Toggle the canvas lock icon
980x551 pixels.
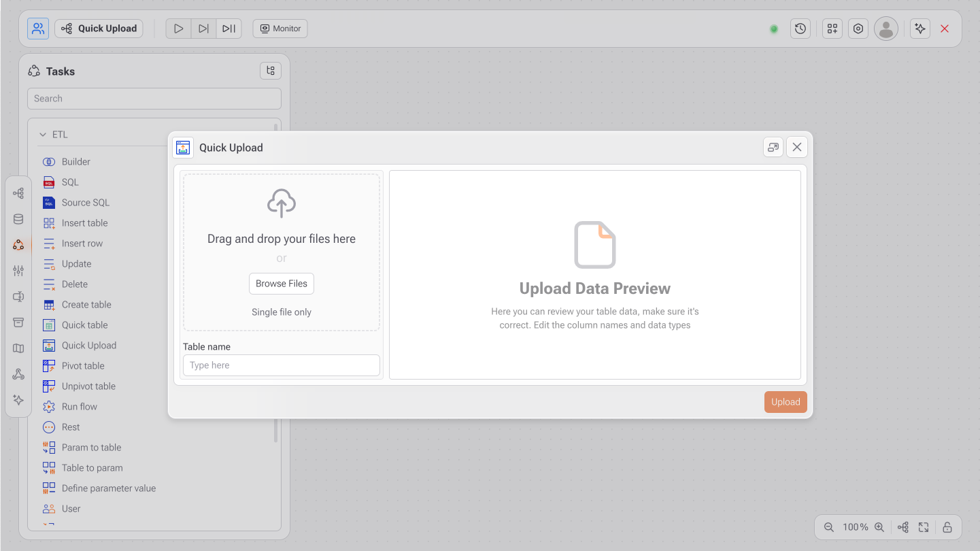pyautogui.click(x=947, y=527)
